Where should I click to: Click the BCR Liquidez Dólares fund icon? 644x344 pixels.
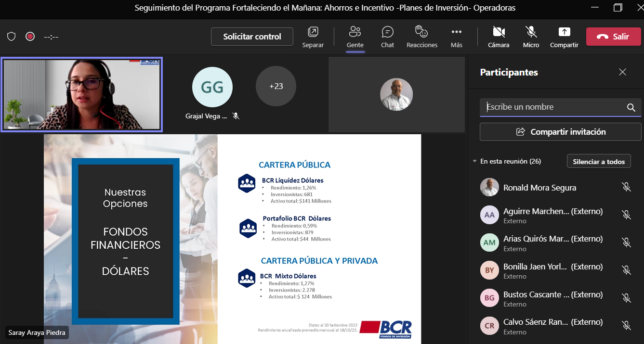tap(247, 183)
